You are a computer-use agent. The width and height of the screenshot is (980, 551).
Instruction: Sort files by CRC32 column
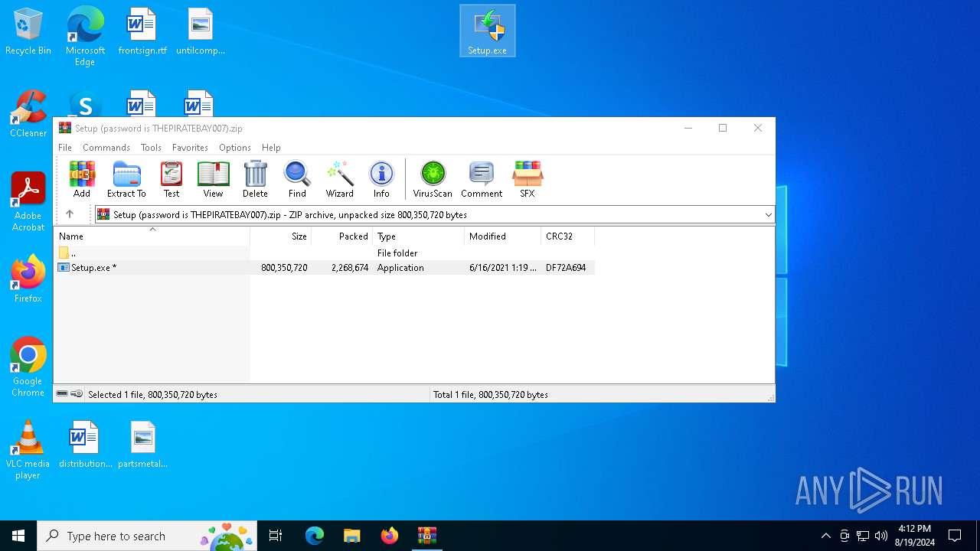coord(568,236)
